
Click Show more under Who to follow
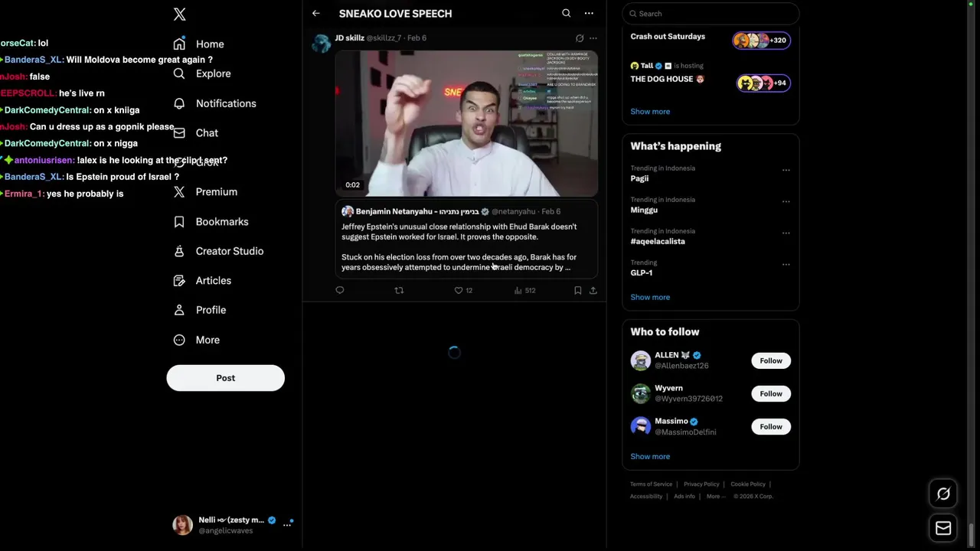(650, 456)
